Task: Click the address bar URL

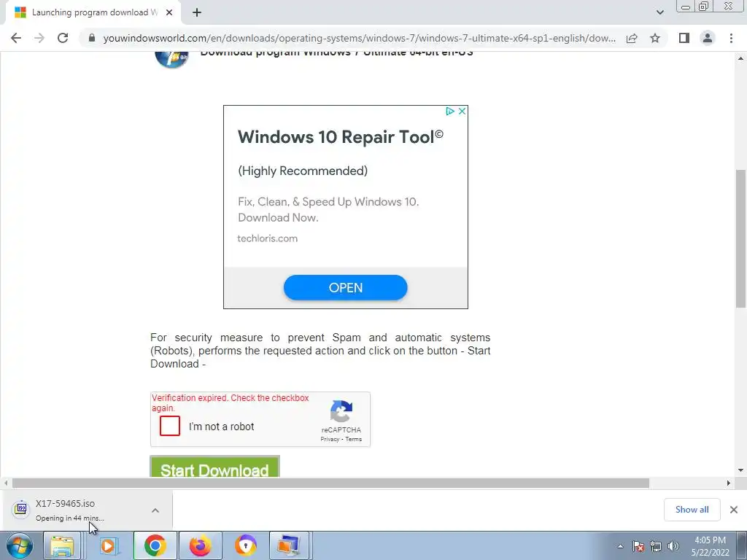Action: (359, 38)
